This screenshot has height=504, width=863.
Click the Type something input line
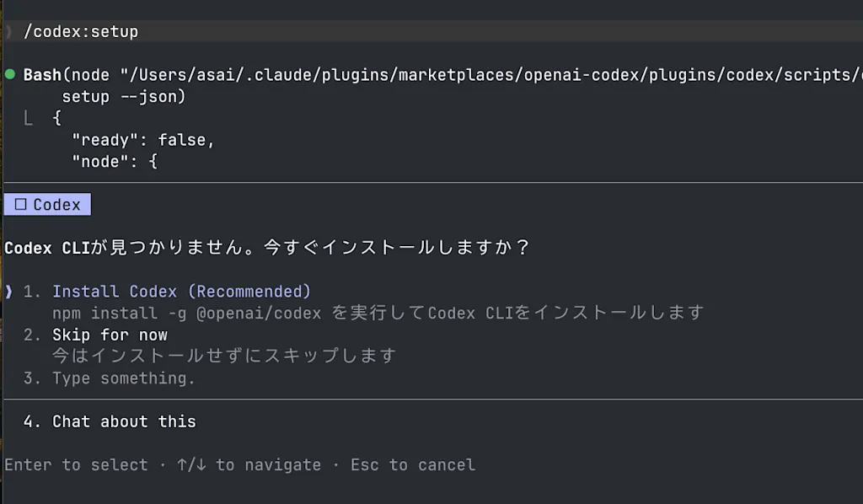(123, 378)
